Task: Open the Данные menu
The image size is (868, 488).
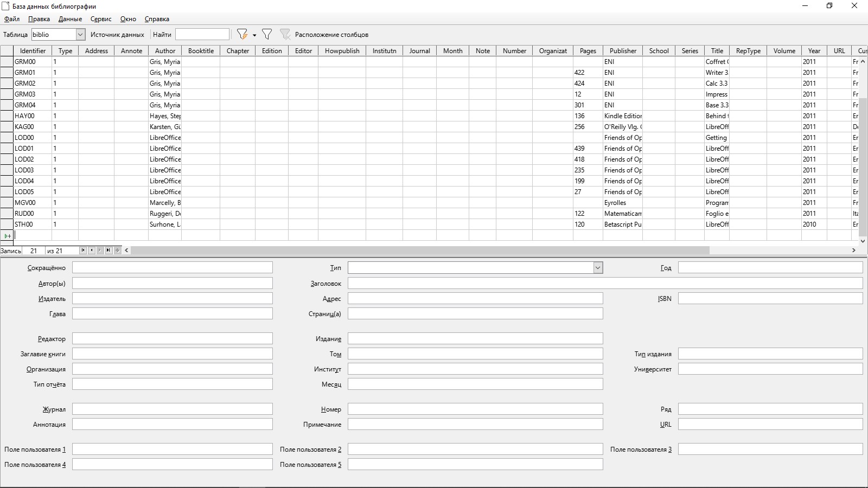Action: point(71,19)
